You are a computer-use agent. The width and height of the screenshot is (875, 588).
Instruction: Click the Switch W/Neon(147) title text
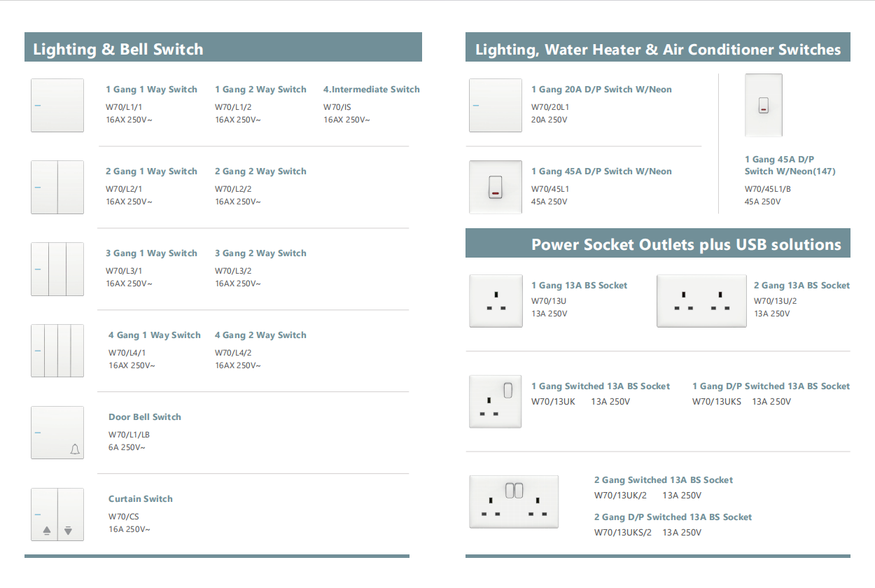pos(790,171)
